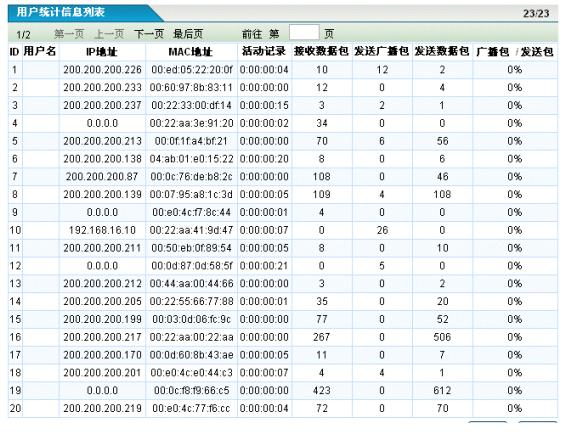The height and width of the screenshot is (433, 567).
Task: Focus the page number input field
Action: coord(304,33)
